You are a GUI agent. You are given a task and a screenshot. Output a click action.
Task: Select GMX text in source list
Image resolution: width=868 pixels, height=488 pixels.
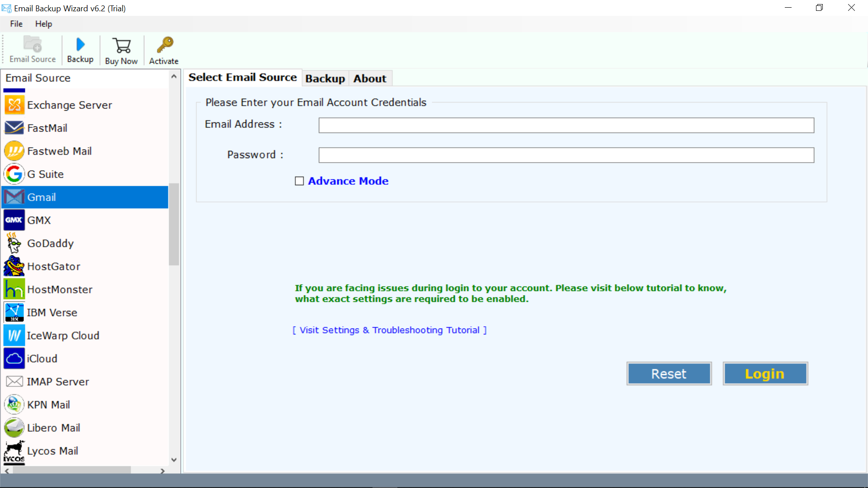coord(39,220)
